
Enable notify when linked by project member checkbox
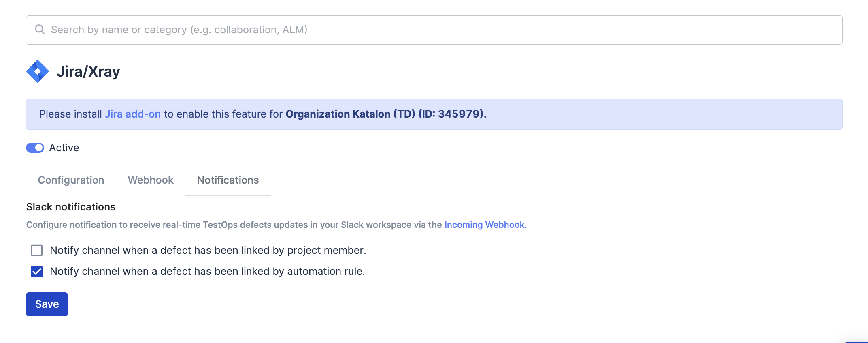[37, 251]
